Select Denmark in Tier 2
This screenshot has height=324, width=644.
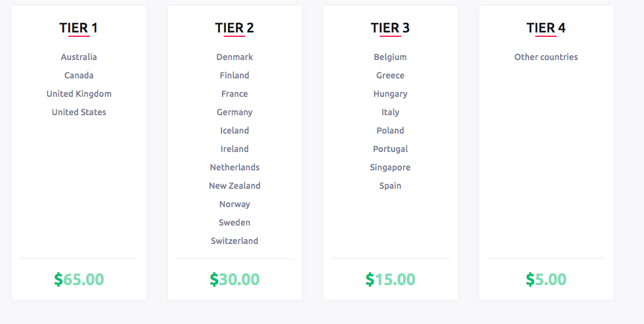[x=235, y=57]
